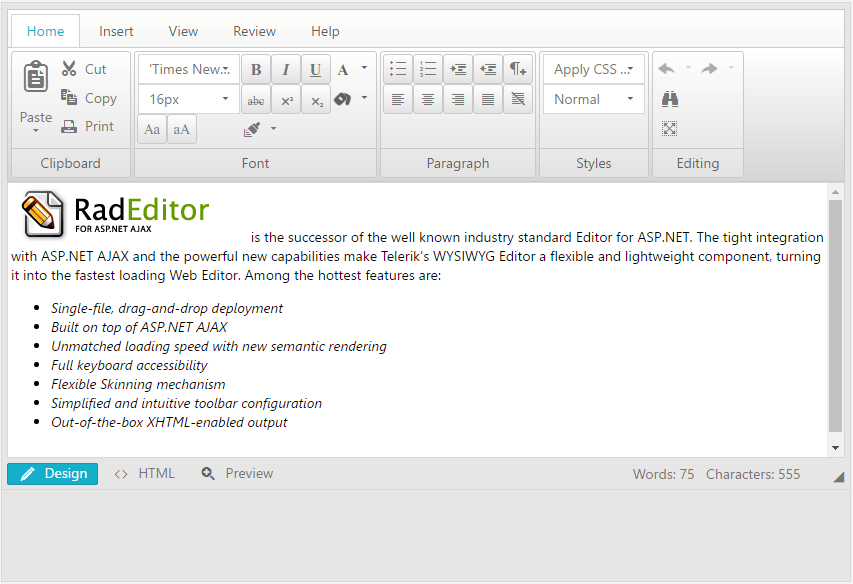This screenshot has height=584, width=853.
Task: Switch to Preview mode
Action: [238, 474]
